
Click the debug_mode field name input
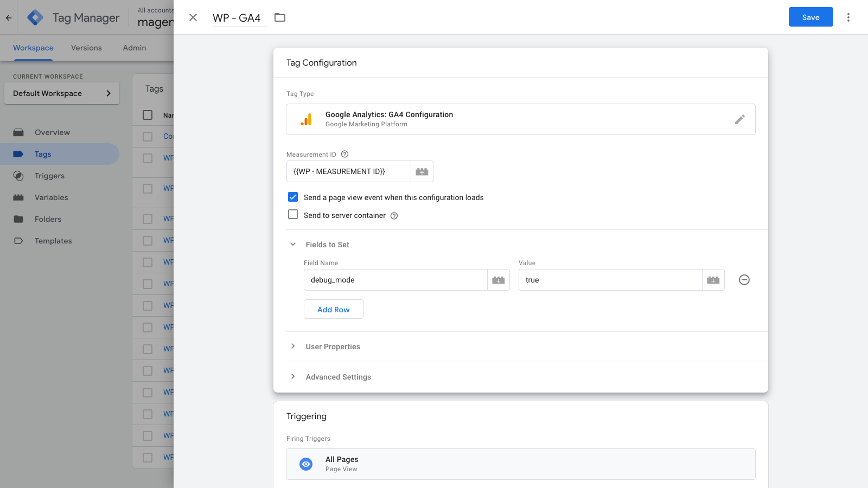(x=395, y=280)
